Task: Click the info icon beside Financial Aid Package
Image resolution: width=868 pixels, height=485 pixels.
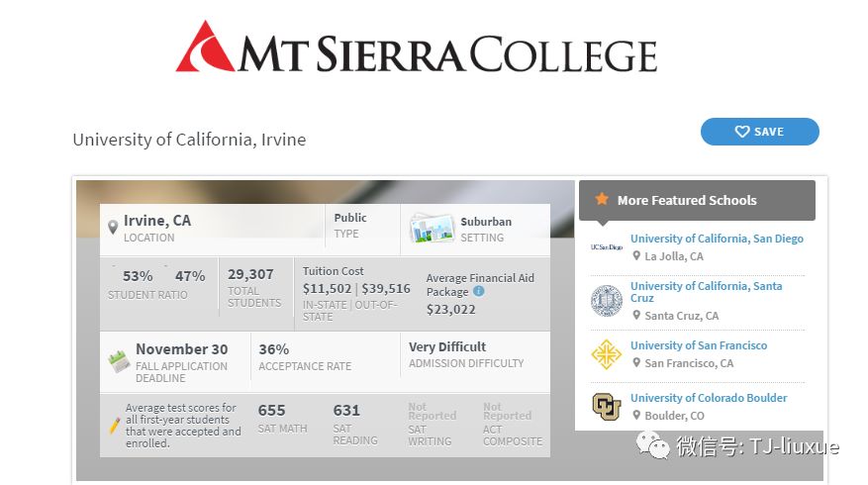Action: coord(479,291)
